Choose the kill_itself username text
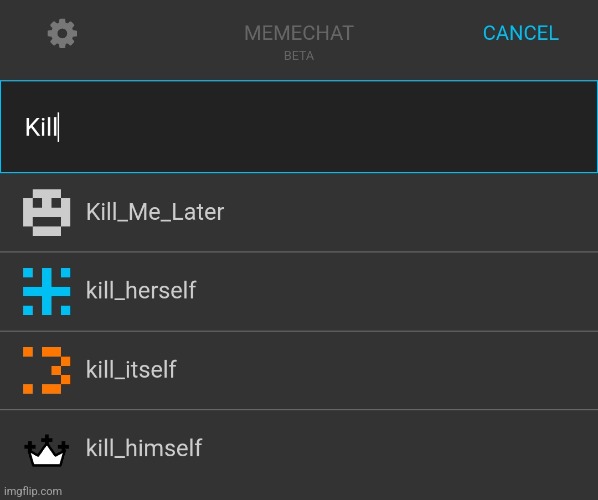Image resolution: width=598 pixels, height=500 pixels. [131, 369]
